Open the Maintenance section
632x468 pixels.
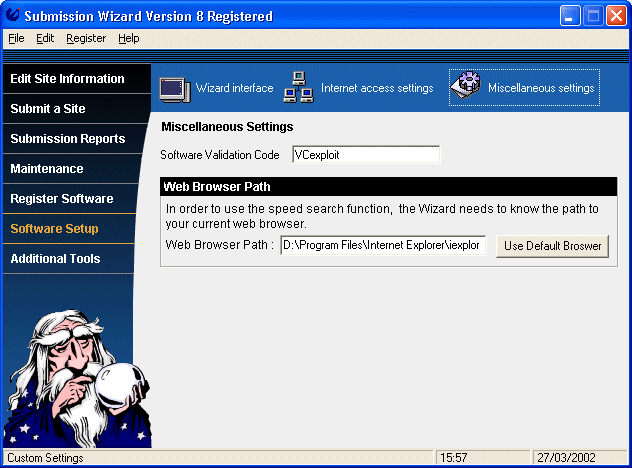[72, 168]
